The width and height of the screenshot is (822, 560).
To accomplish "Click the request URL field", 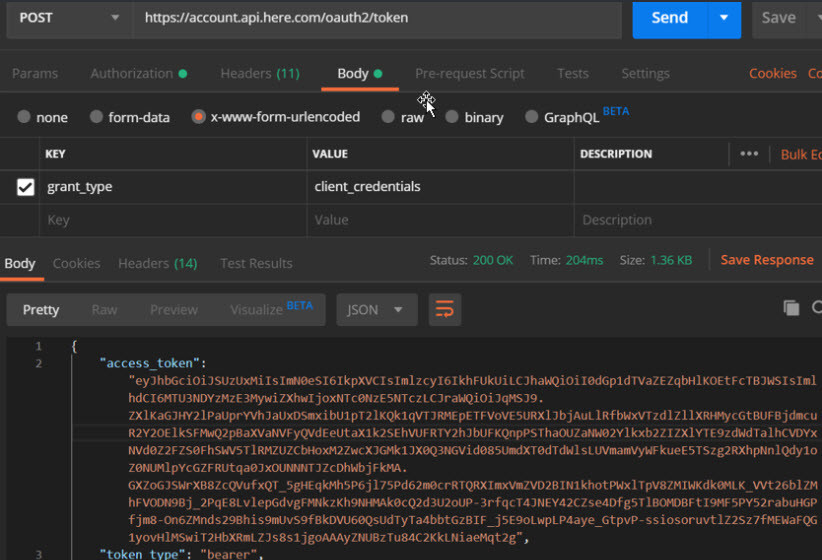I will point(377,18).
